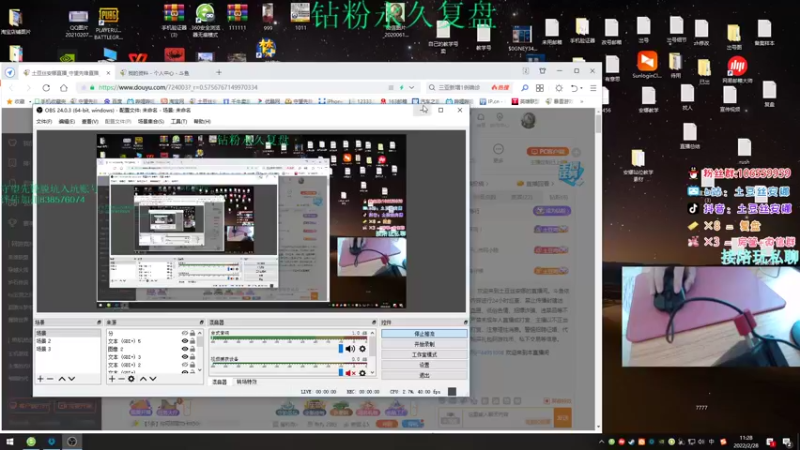Mute desktop audio with the speaker icon
800x450 pixels.
pyautogui.click(x=350, y=349)
